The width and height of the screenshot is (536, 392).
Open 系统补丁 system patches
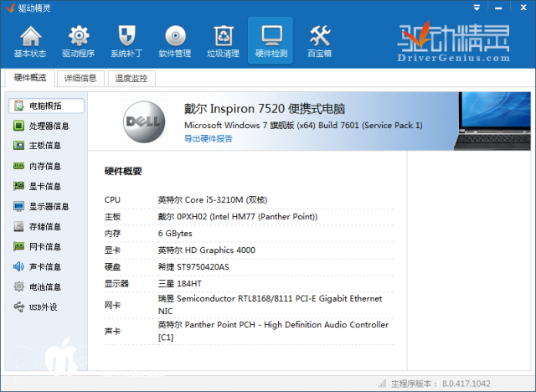click(x=126, y=42)
